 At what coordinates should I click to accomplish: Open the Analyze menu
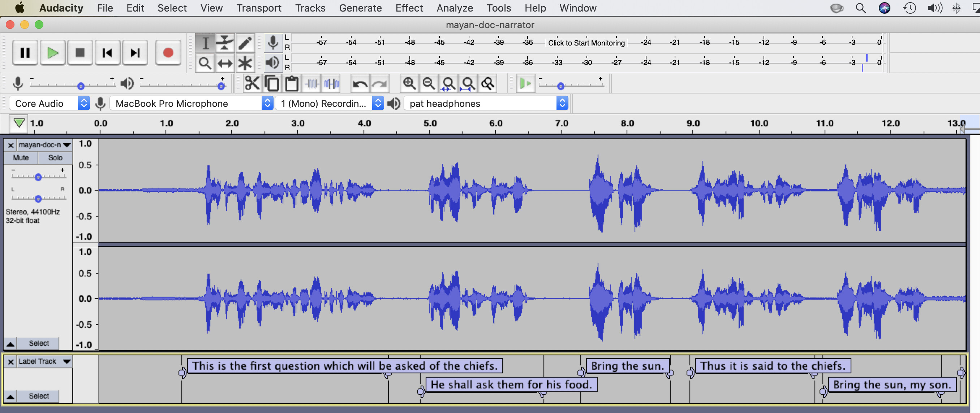click(455, 8)
